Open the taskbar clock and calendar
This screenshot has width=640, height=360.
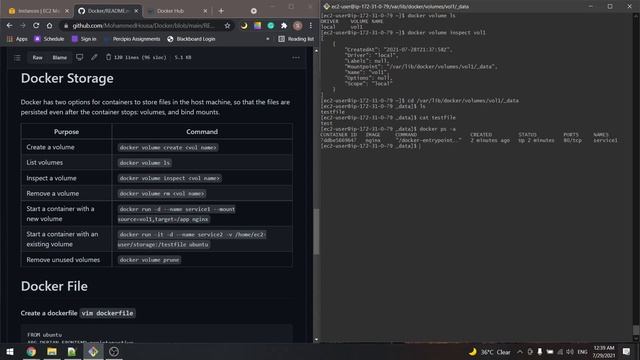pyautogui.click(x=604, y=351)
